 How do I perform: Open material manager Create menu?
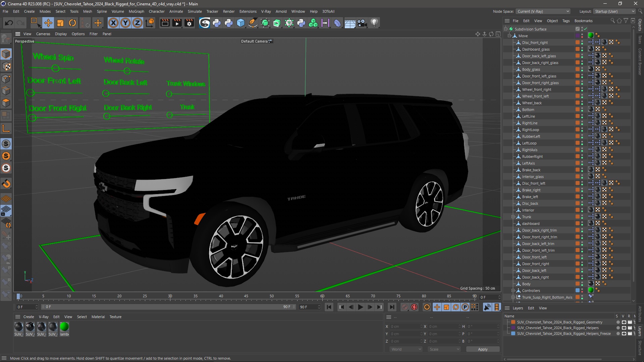[x=29, y=317]
